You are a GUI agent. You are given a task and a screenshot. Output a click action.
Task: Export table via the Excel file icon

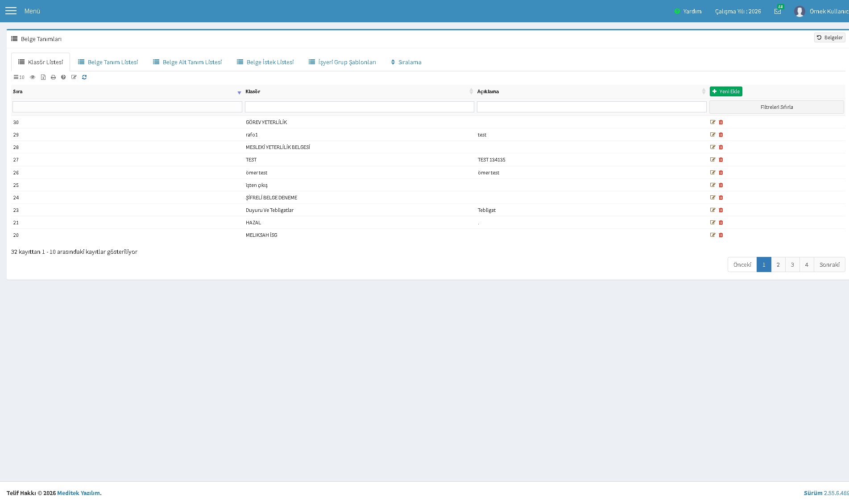click(43, 77)
